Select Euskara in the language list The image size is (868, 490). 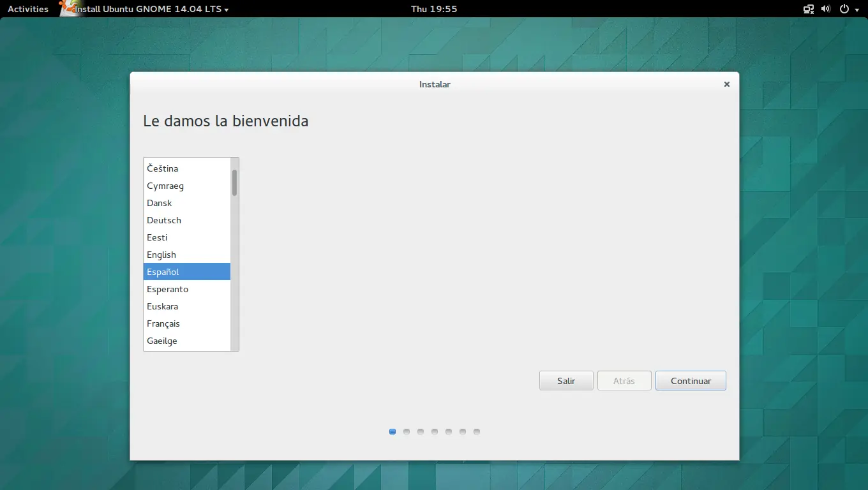tap(187, 306)
